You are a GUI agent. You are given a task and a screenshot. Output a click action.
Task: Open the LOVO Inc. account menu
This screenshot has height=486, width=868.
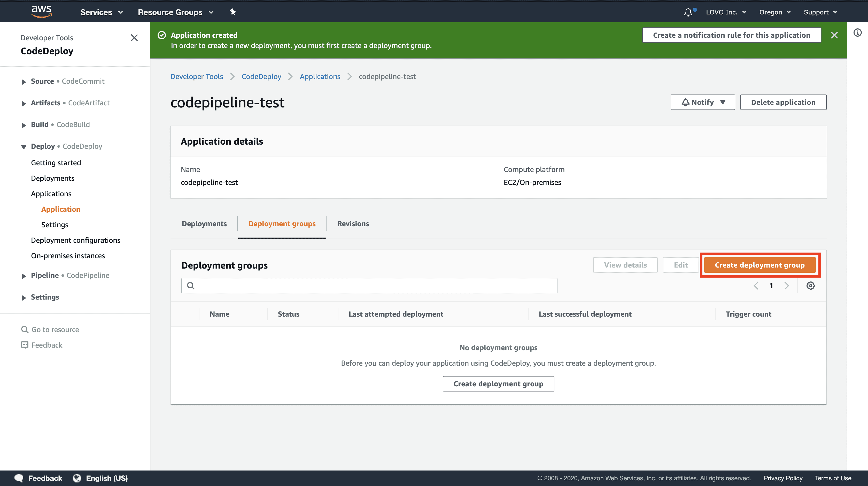coord(726,12)
